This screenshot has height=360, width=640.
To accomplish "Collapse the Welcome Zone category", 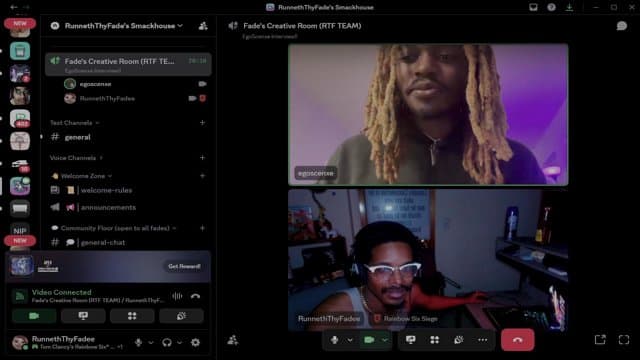I will 82,176.
